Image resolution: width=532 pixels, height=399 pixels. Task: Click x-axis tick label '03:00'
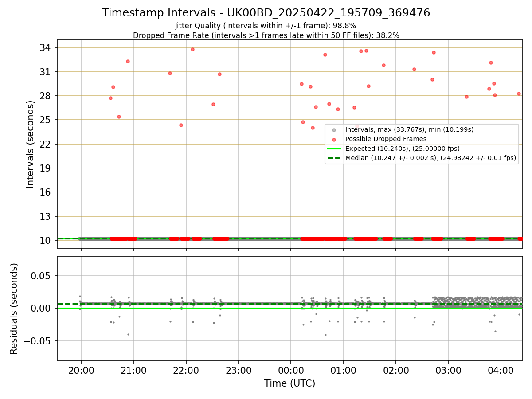pyautogui.click(x=449, y=370)
